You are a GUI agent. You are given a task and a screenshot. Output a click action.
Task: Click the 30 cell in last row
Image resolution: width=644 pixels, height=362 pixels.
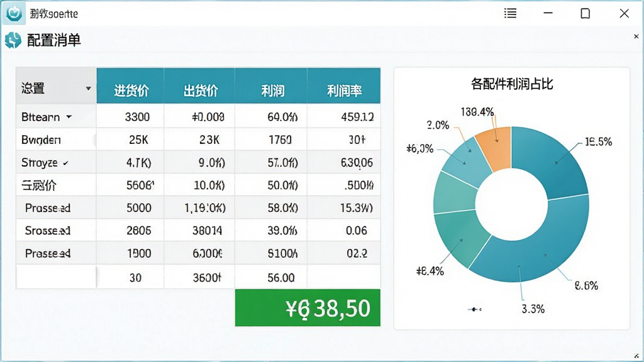pos(131,277)
